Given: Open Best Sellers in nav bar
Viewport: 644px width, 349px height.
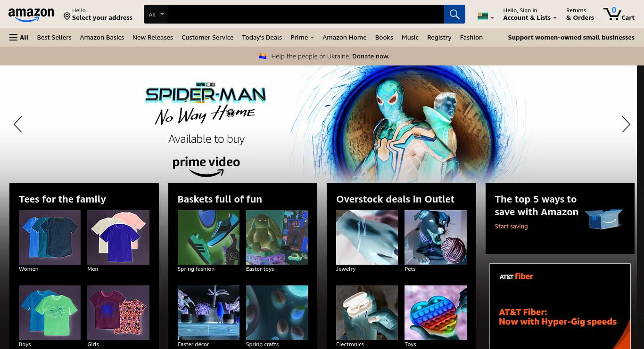Looking at the screenshot, I should (x=54, y=37).
